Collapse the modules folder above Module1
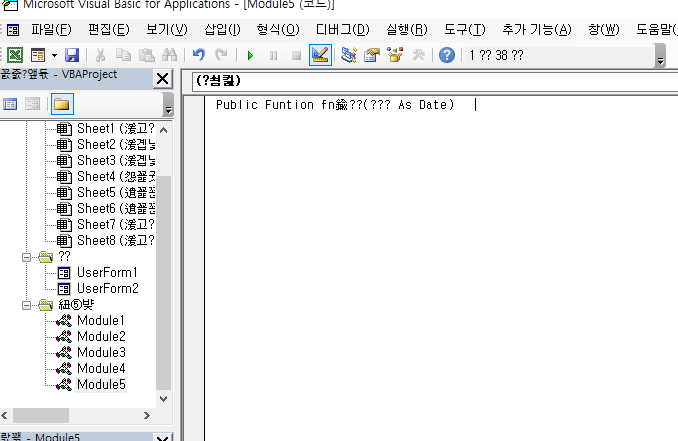Viewport: 678px width, 441px height. tap(28, 305)
